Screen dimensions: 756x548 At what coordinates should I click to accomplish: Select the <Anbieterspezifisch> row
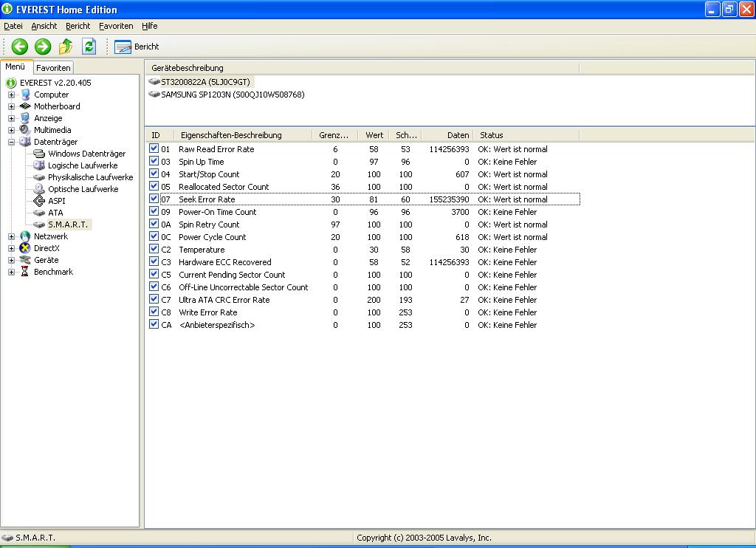pyautogui.click(x=364, y=325)
